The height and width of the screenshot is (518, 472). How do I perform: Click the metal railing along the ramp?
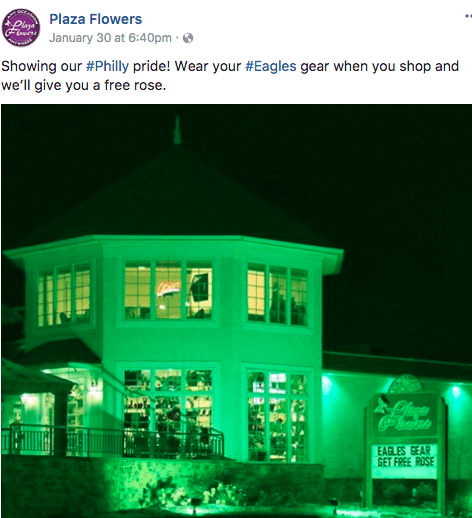coord(112,441)
